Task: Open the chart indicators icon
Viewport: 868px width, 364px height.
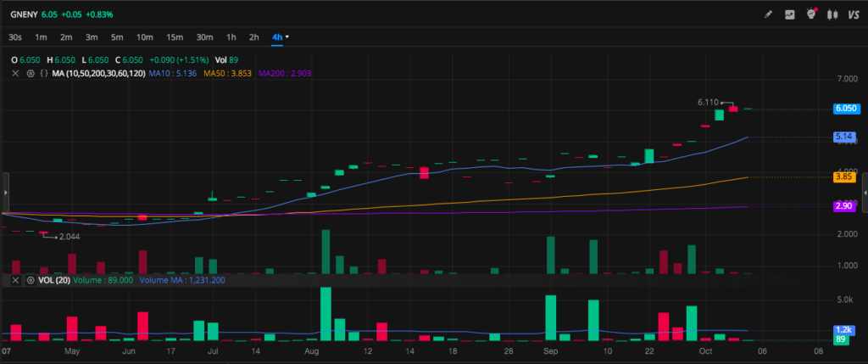Action: (x=790, y=14)
